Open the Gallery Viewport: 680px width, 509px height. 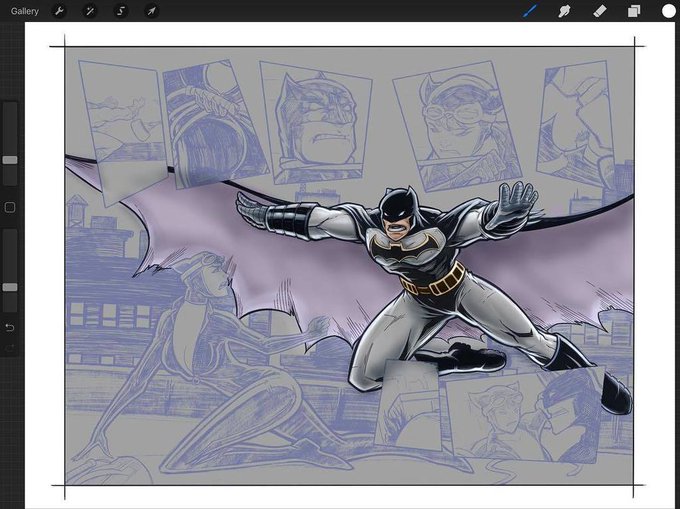[25, 11]
